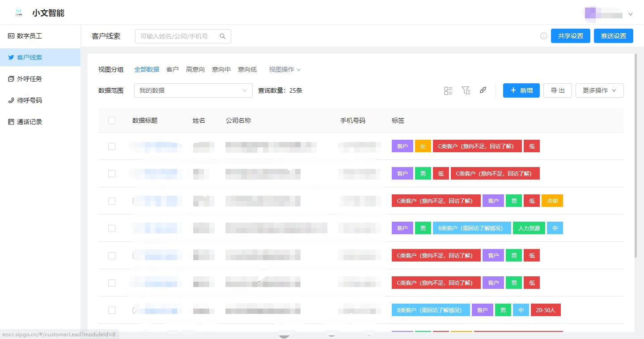
Task: Click the 小文智能 logo icon
Action: 18,12
